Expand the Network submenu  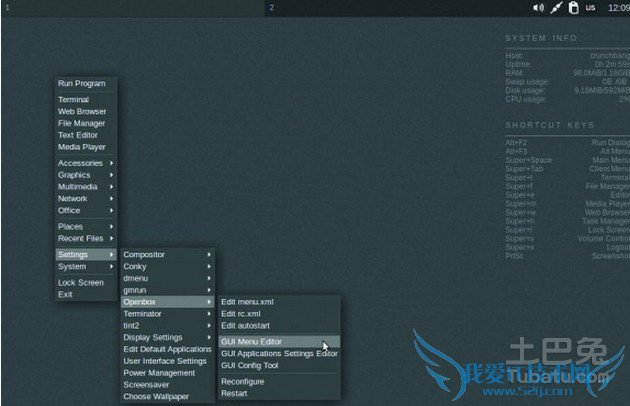point(86,199)
